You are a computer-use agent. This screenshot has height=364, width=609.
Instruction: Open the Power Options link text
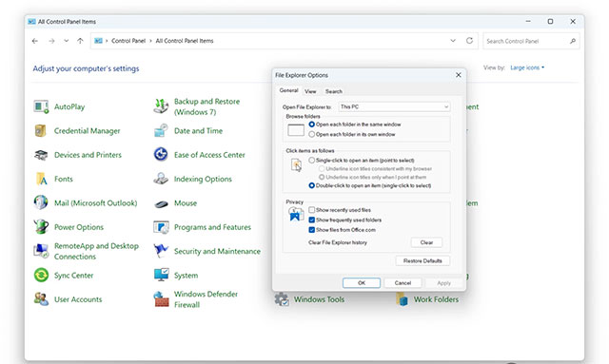click(79, 227)
